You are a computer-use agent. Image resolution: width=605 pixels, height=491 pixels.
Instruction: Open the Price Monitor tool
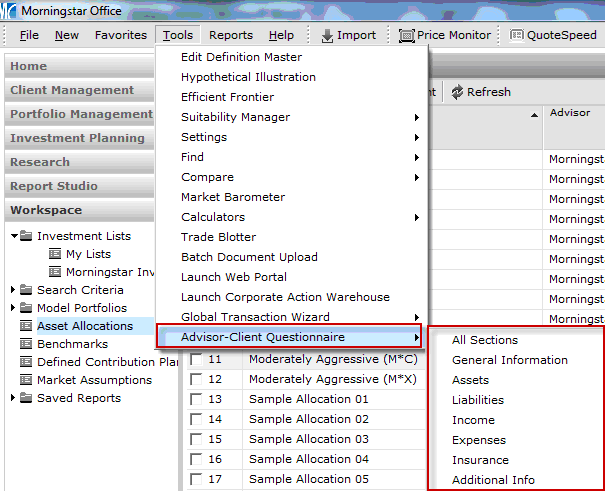click(407, 35)
